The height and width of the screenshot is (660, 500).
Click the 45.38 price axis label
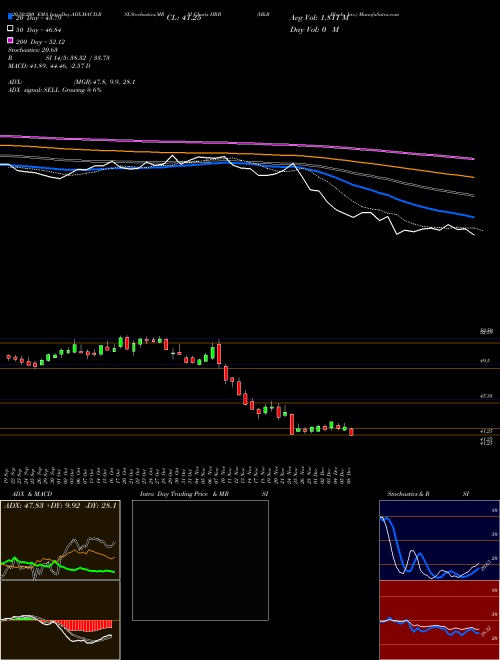coord(486,396)
